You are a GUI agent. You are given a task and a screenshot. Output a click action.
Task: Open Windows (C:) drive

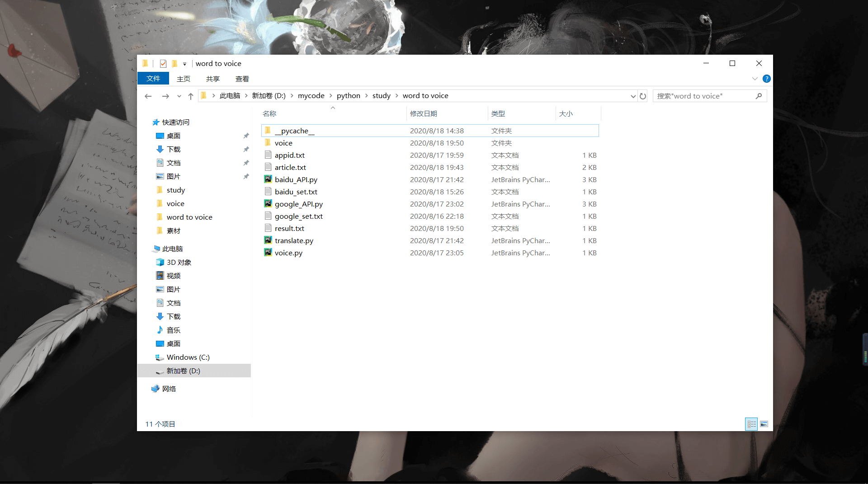188,357
